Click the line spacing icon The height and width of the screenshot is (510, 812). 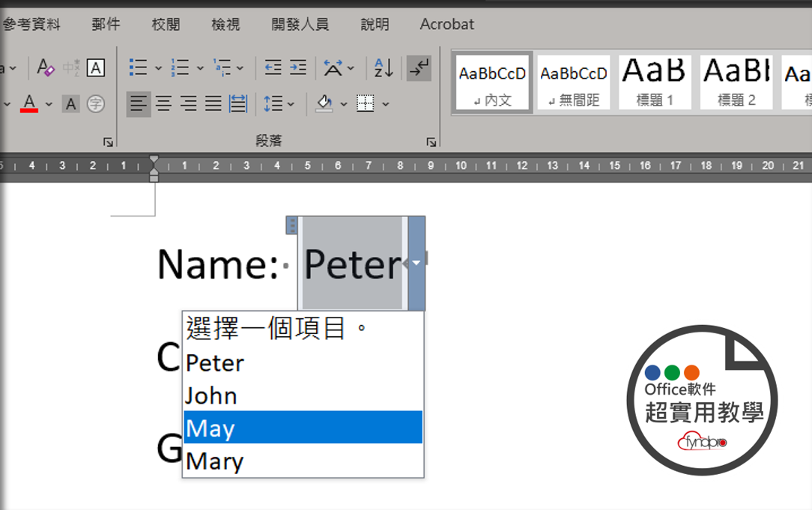pyautogui.click(x=273, y=104)
